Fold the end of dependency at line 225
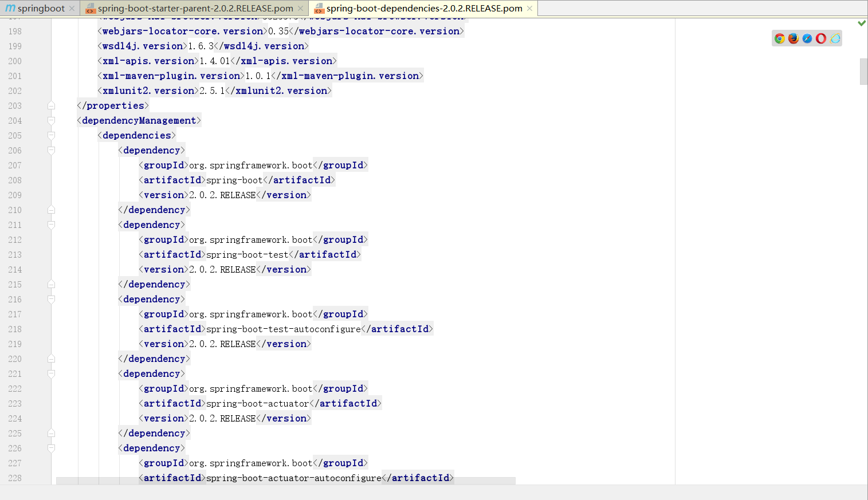The image size is (868, 500). (51, 433)
